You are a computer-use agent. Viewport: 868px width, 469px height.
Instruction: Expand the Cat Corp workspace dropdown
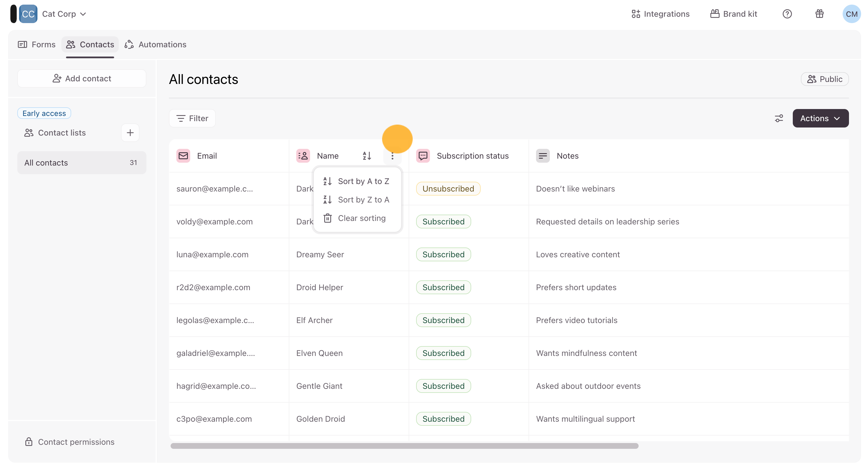(64, 14)
